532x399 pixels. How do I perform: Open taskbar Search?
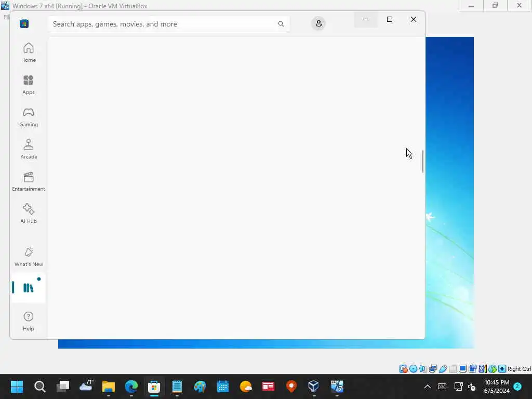(x=39, y=387)
